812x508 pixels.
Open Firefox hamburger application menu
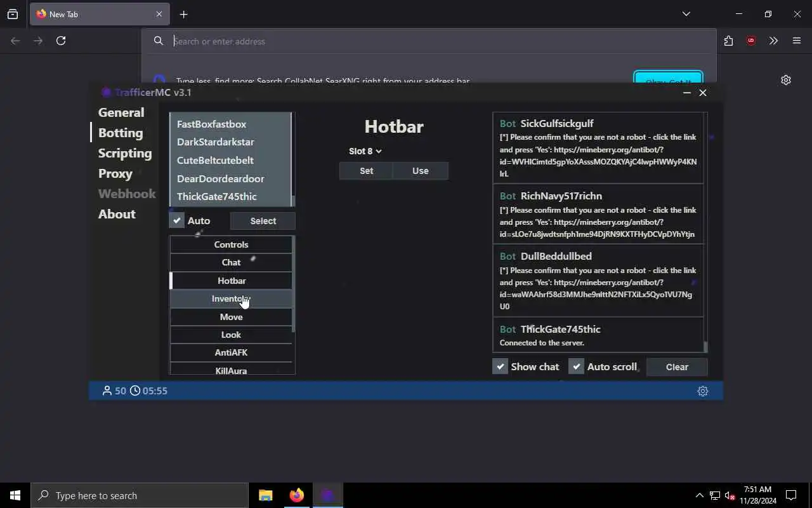[797, 41]
